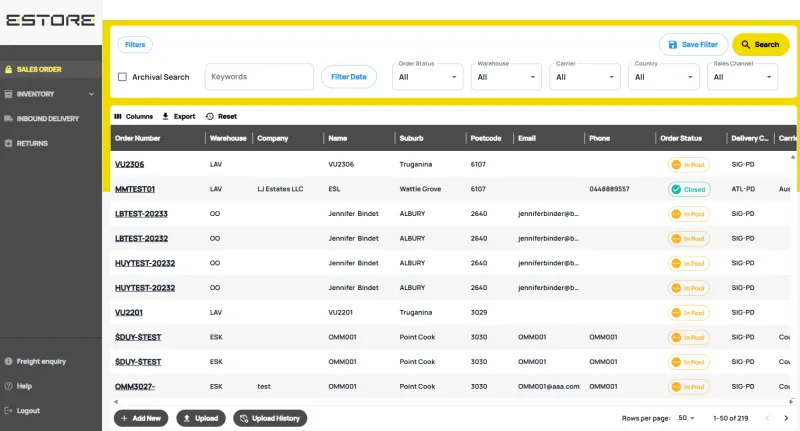
Task: Click the Save Filter button
Action: 692,45
